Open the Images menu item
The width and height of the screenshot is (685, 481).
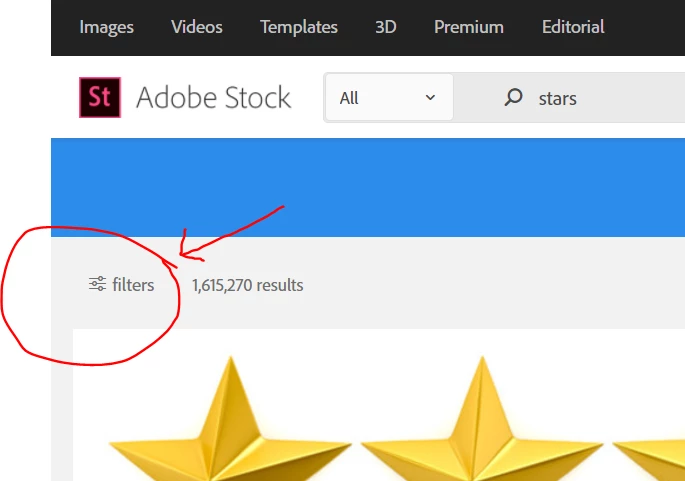(x=107, y=27)
